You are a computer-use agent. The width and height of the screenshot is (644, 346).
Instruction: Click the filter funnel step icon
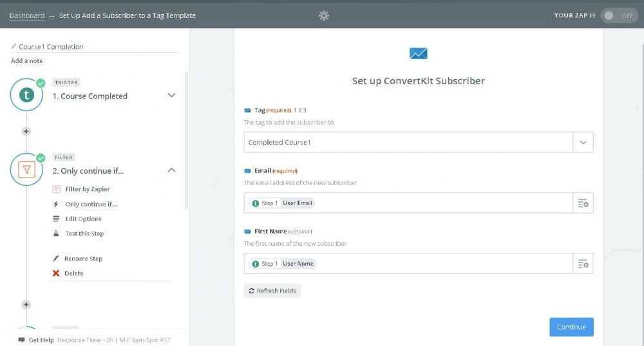26,170
